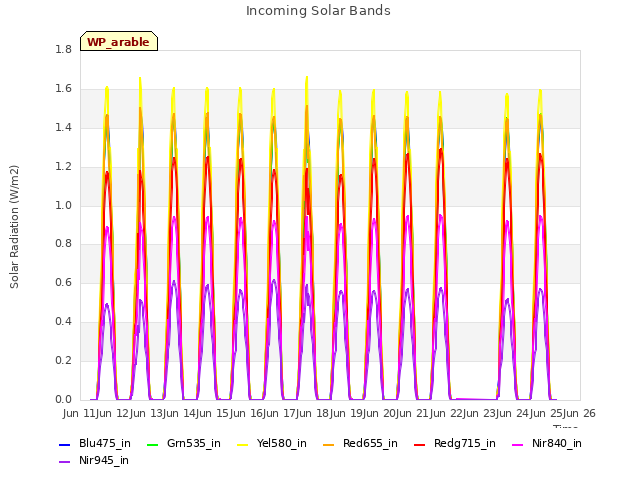Click the 0.8 y-axis tick label
The width and height of the screenshot is (640, 480).
[63, 244]
